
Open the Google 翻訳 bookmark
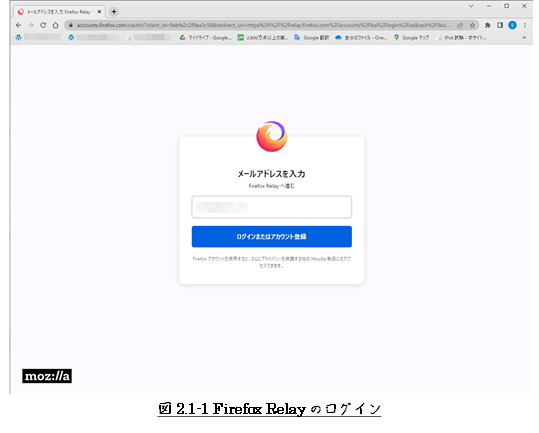pos(311,37)
